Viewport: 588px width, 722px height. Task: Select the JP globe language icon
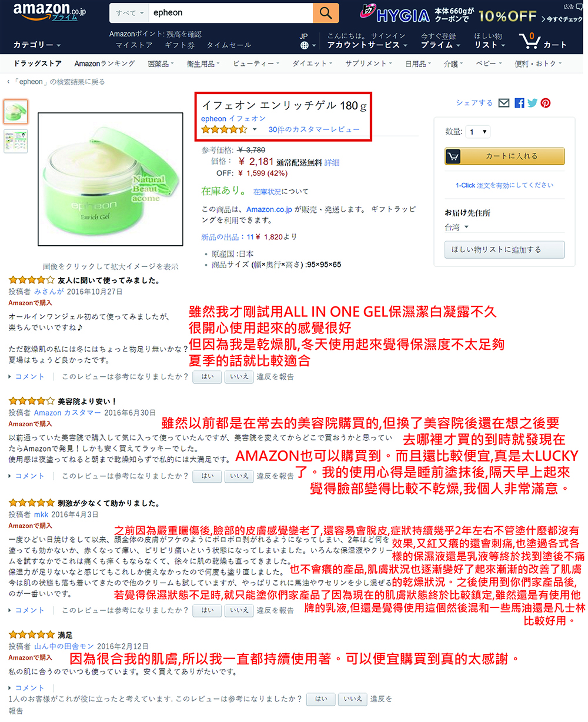point(305,45)
